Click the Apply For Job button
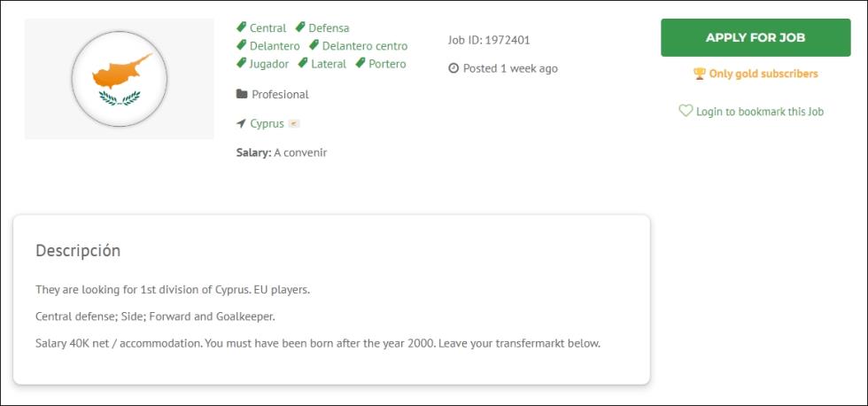Viewport: 868px width, 406px height. pyautogui.click(x=755, y=37)
